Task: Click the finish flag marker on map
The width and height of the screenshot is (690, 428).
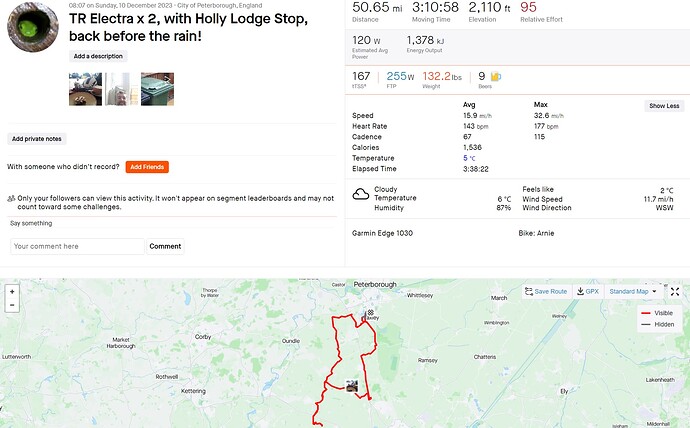Action: pyautogui.click(x=371, y=314)
